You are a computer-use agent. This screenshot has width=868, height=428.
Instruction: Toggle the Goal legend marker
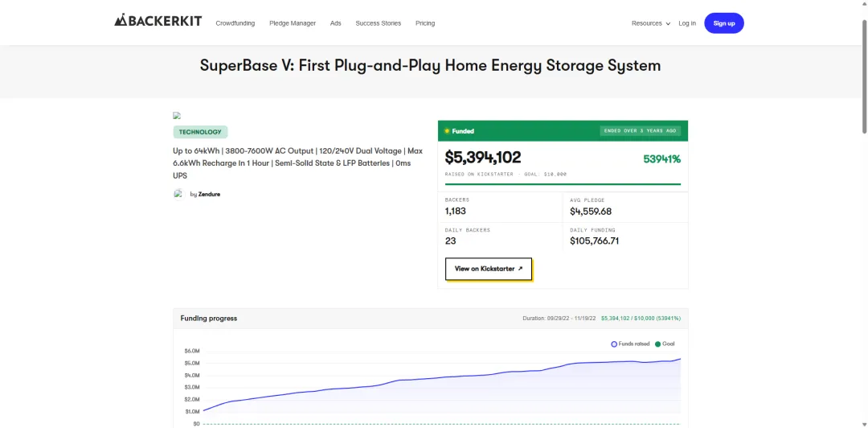pyautogui.click(x=657, y=344)
